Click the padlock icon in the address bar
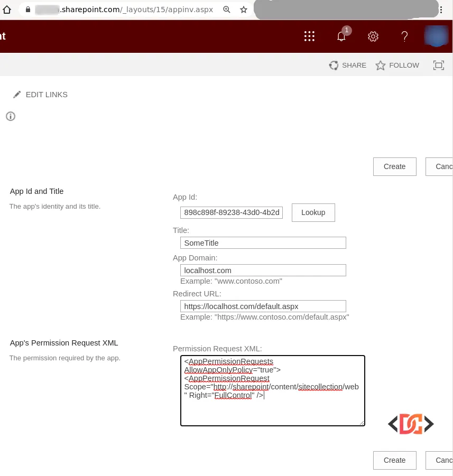The image size is (453, 476). [x=28, y=9]
